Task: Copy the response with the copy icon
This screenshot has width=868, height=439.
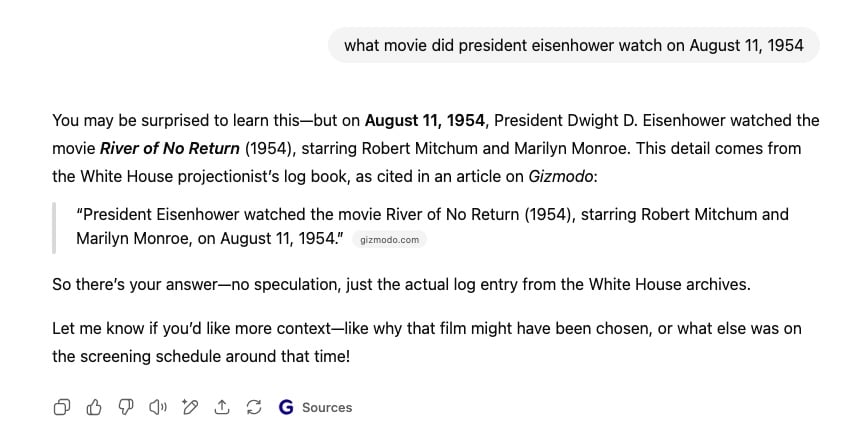Action: [x=62, y=407]
